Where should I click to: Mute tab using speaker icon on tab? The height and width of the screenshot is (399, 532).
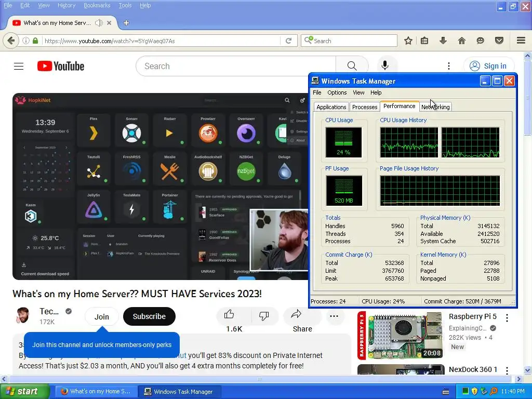coord(99,23)
